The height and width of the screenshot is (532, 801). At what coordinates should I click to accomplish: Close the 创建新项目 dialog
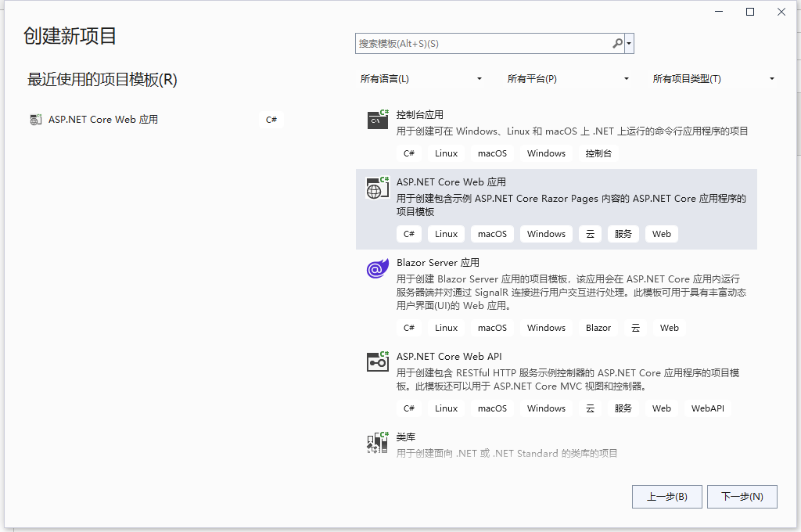pos(781,12)
